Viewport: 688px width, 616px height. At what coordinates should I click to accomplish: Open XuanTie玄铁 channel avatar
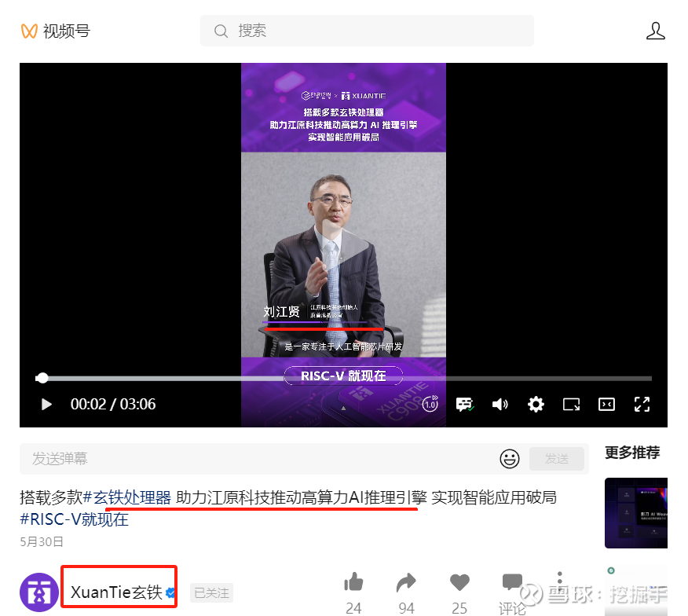39,592
